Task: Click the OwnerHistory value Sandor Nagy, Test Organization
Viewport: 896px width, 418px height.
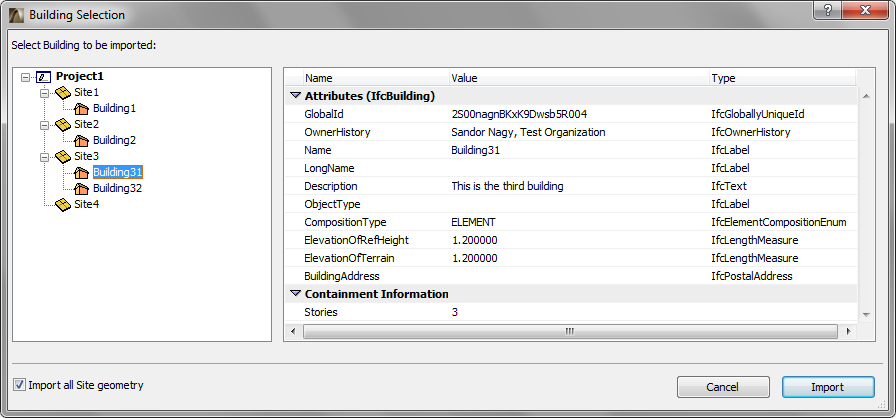Action: click(x=528, y=132)
